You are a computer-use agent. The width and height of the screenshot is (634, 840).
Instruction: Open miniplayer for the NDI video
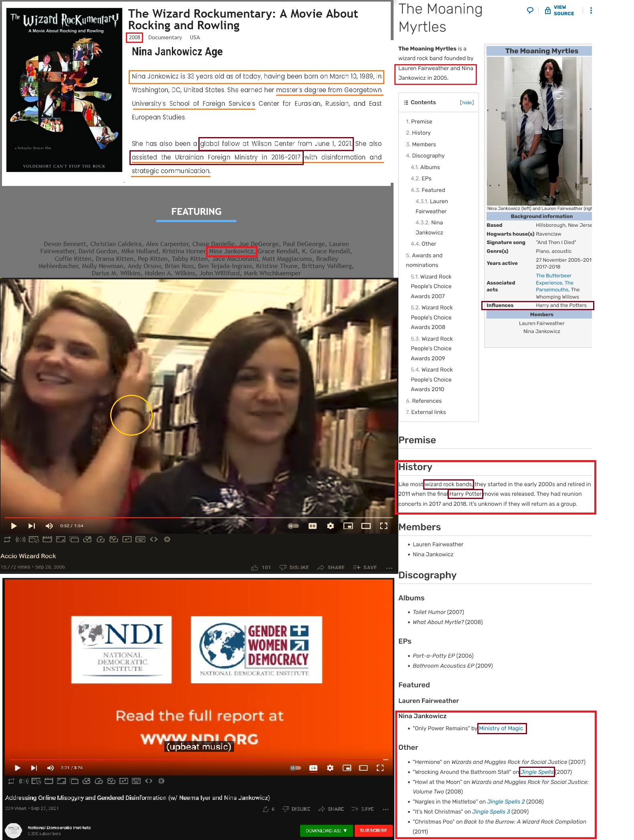tap(347, 768)
